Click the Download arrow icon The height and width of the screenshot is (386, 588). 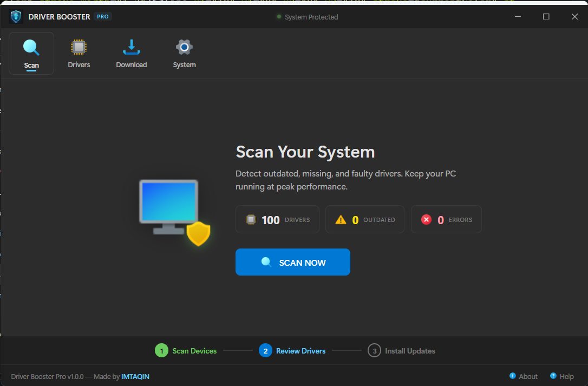[x=131, y=48]
